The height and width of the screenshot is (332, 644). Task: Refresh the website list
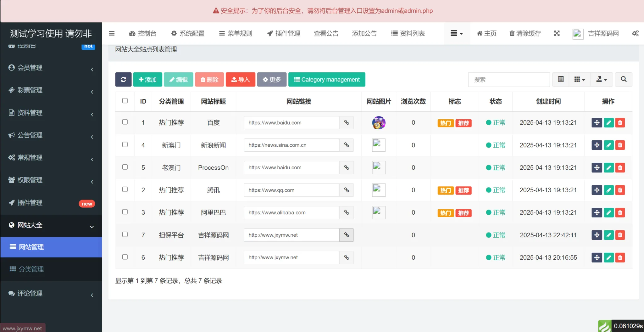(123, 79)
